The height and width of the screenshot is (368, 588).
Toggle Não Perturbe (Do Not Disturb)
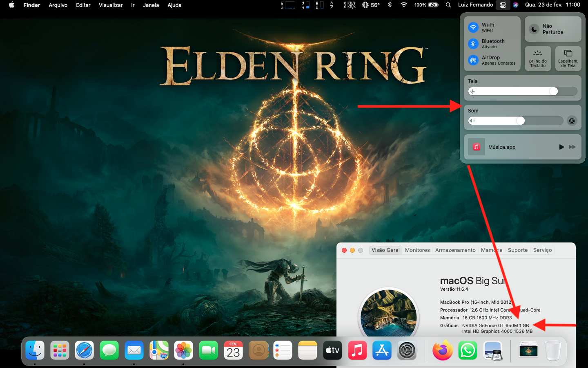[x=553, y=29]
